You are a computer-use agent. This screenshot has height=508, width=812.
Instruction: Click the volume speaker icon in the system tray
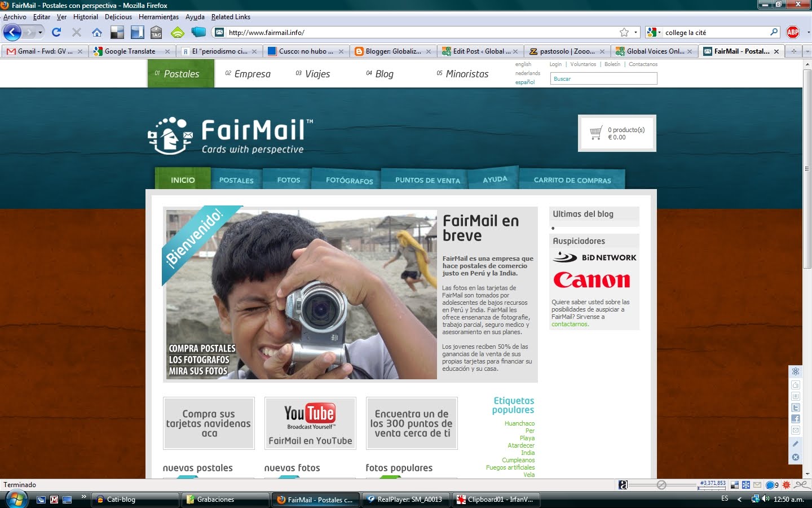(766, 499)
